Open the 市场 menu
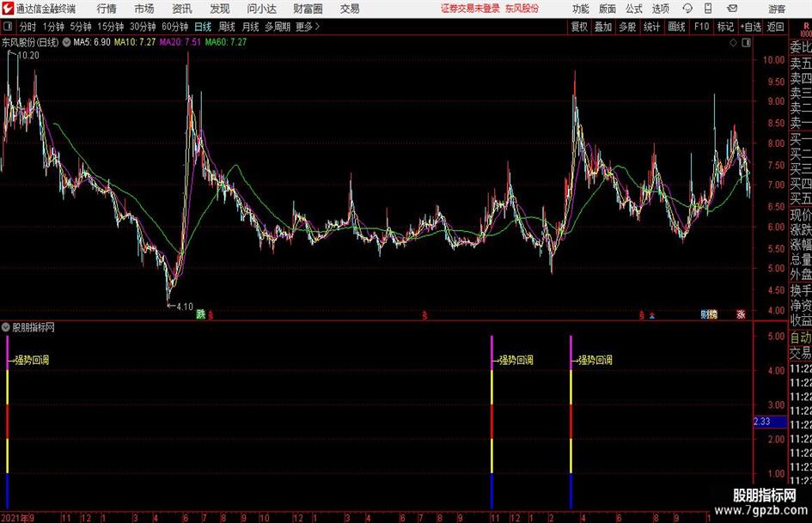Viewport: 812px width, 523px height. pos(144,9)
